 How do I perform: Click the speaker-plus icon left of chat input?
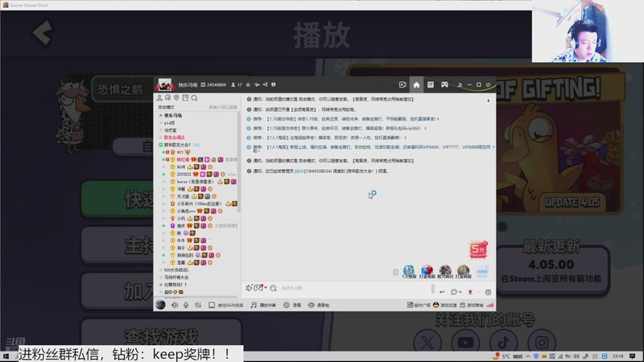coord(249,288)
